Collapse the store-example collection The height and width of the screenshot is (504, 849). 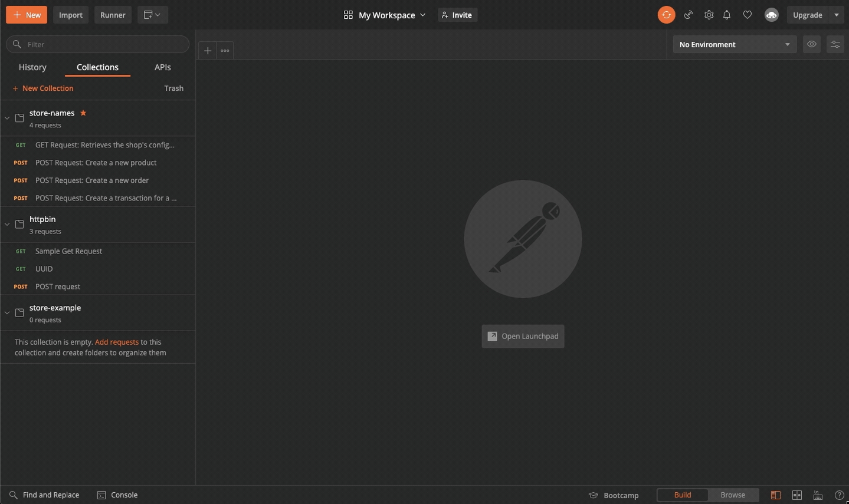pyautogui.click(x=7, y=312)
